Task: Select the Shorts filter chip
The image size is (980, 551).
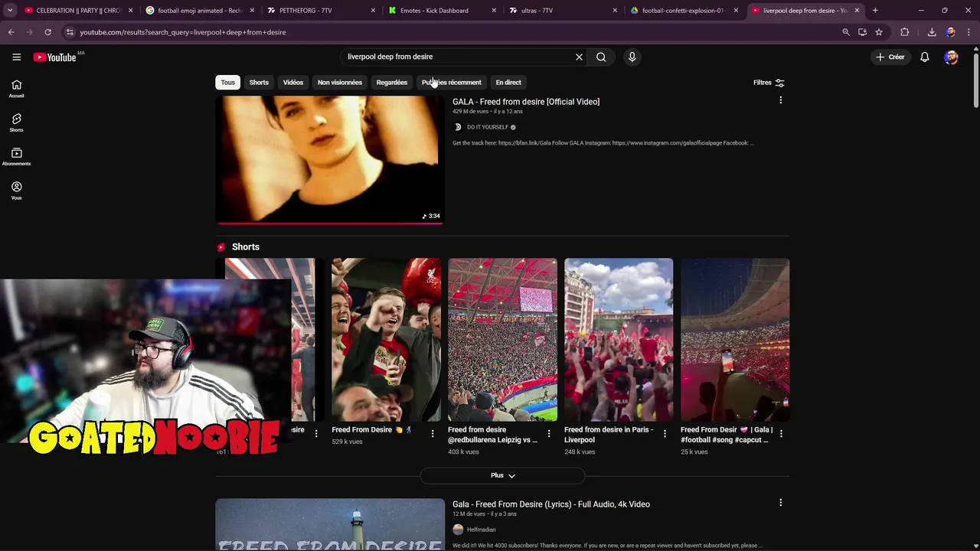Action: 259,83
